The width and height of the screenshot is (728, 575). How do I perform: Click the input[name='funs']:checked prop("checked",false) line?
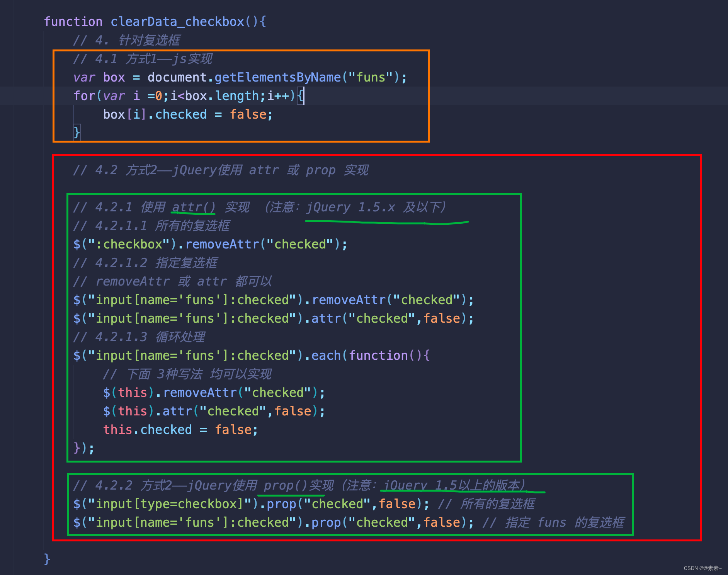point(274,522)
